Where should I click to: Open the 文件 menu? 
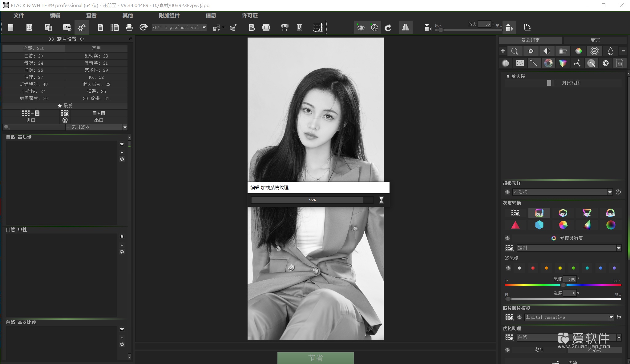pos(19,15)
